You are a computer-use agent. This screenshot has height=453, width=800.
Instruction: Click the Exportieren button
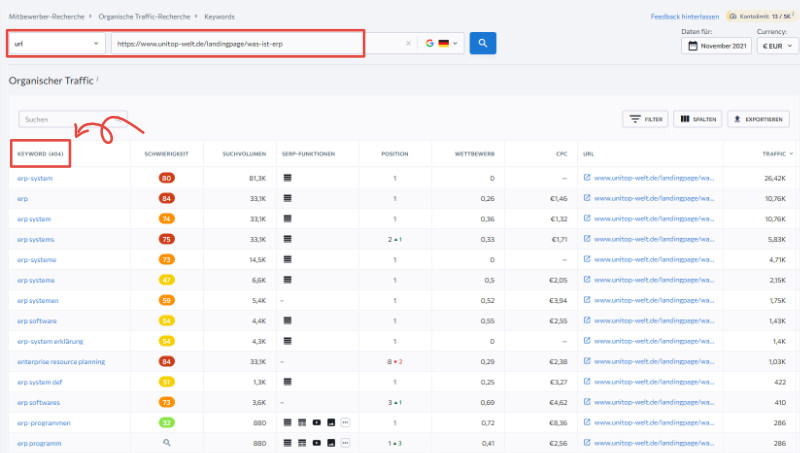tap(758, 119)
